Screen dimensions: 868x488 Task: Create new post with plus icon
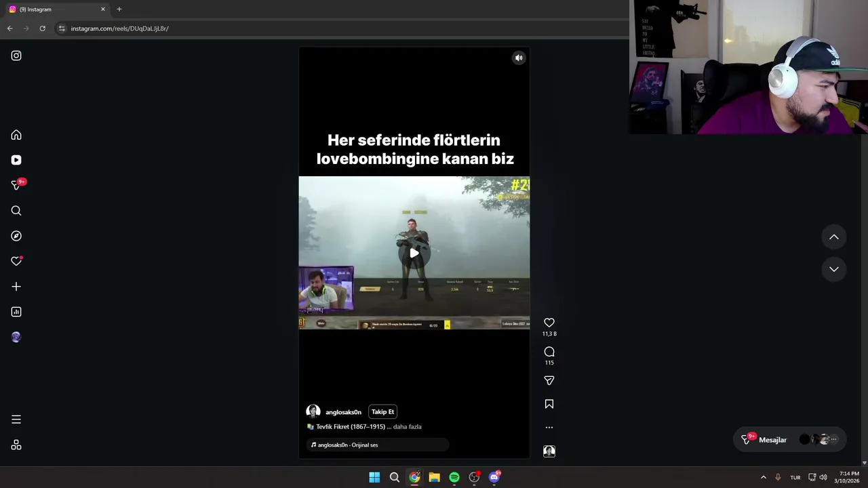tap(16, 287)
